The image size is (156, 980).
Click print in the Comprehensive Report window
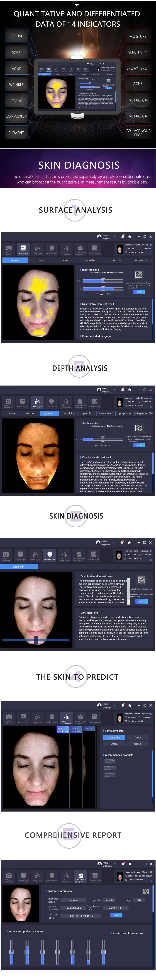pos(116,915)
